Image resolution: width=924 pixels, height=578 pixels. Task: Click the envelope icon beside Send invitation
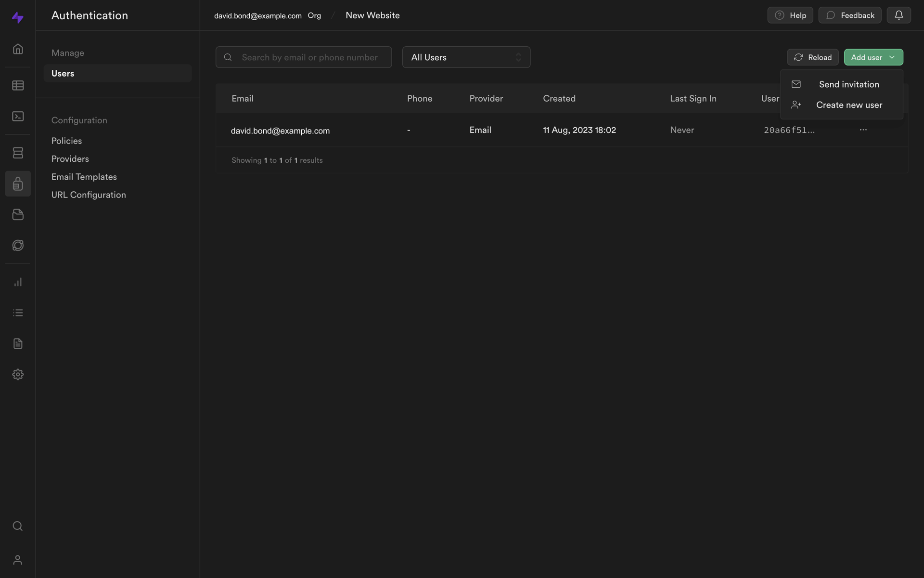pos(796,84)
